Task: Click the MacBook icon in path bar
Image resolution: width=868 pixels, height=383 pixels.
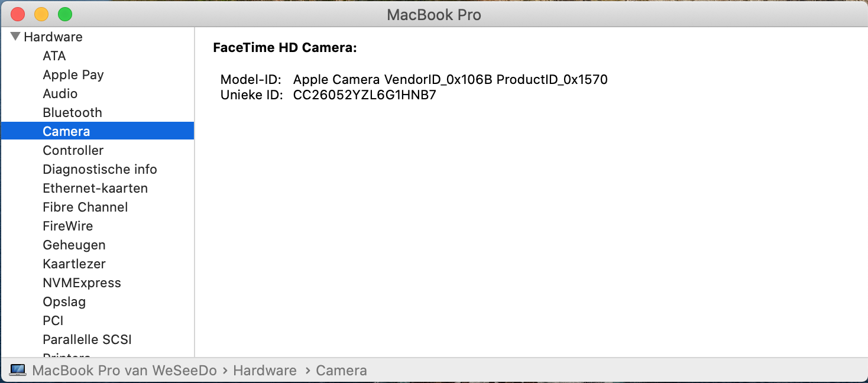Action: (18, 371)
